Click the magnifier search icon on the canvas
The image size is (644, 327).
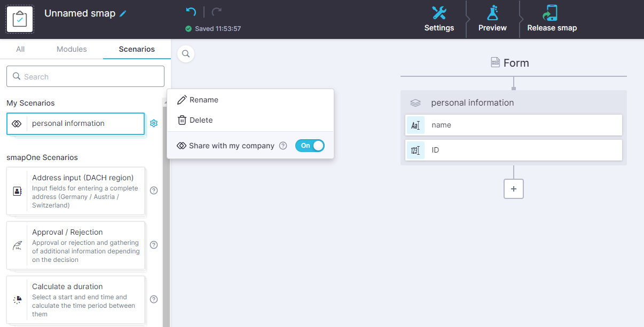pos(186,54)
